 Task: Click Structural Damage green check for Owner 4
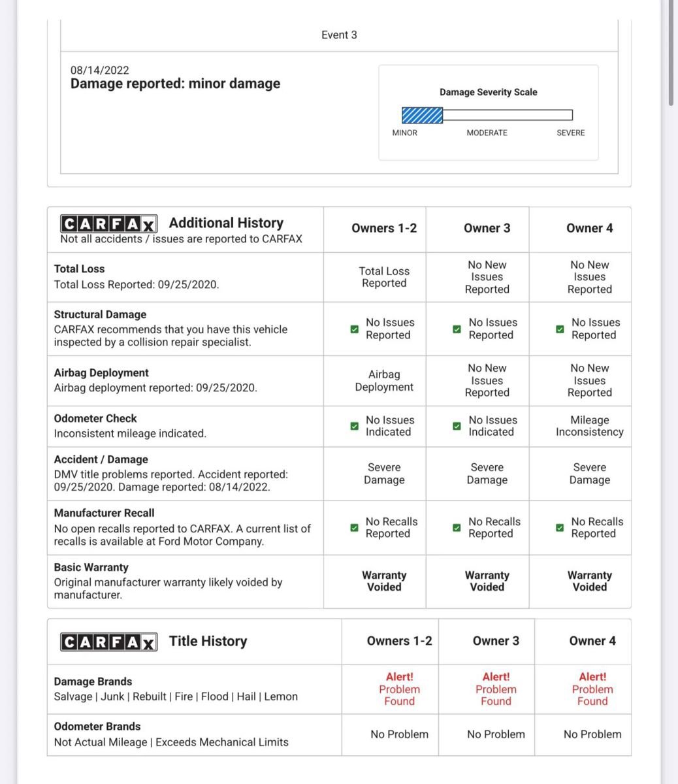(x=560, y=329)
